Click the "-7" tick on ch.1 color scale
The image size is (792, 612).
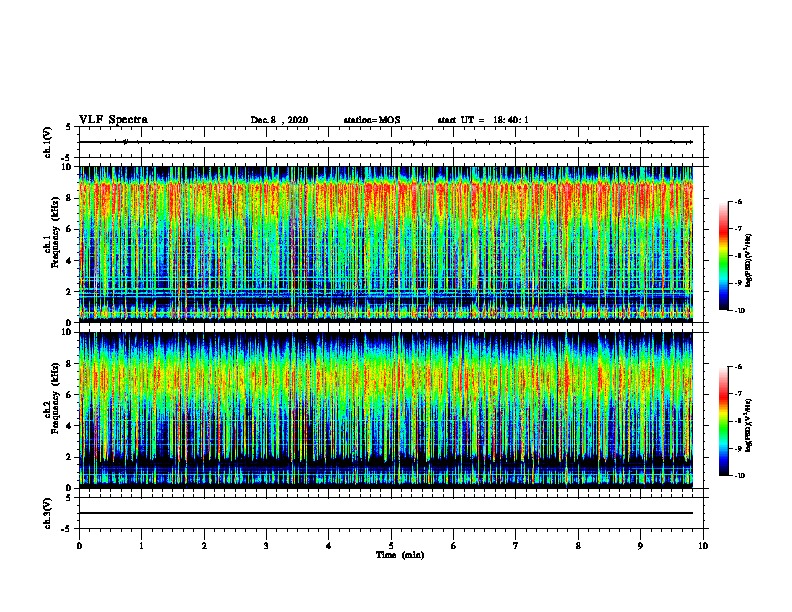point(738,229)
